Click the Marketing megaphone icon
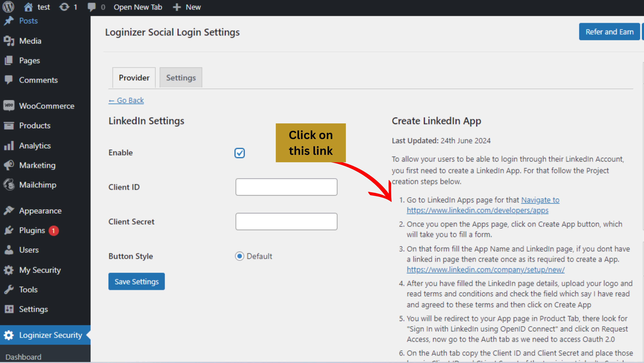The width and height of the screenshot is (644, 363). [x=9, y=165]
